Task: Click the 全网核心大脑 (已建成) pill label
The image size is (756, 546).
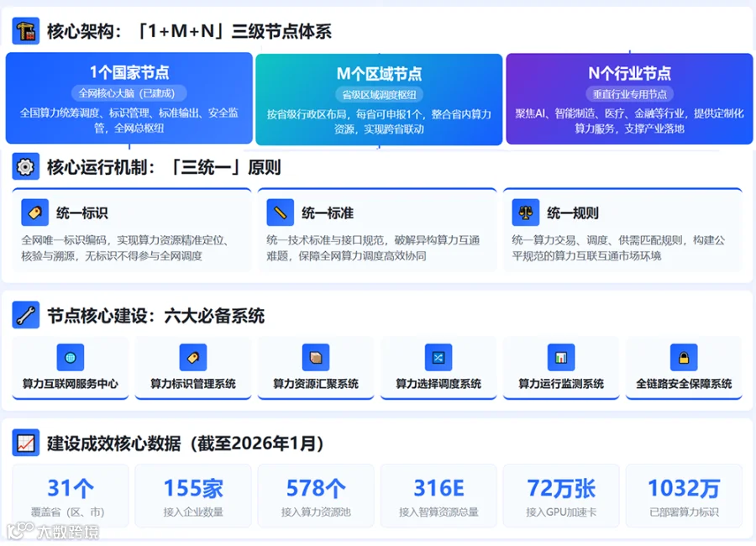Action: point(129,93)
